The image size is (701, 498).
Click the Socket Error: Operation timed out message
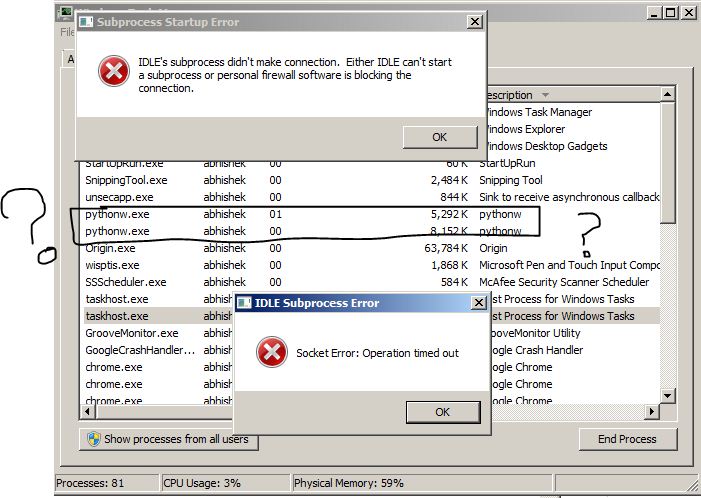coord(377,353)
